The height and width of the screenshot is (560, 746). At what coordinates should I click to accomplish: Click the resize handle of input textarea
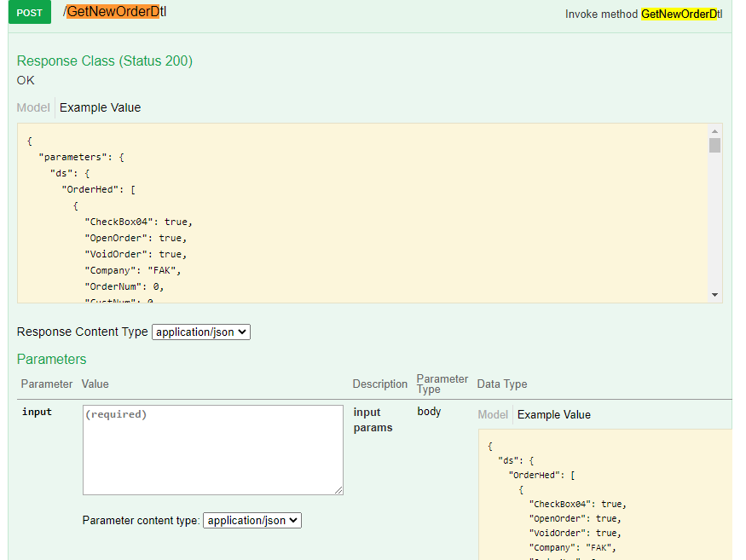338,490
